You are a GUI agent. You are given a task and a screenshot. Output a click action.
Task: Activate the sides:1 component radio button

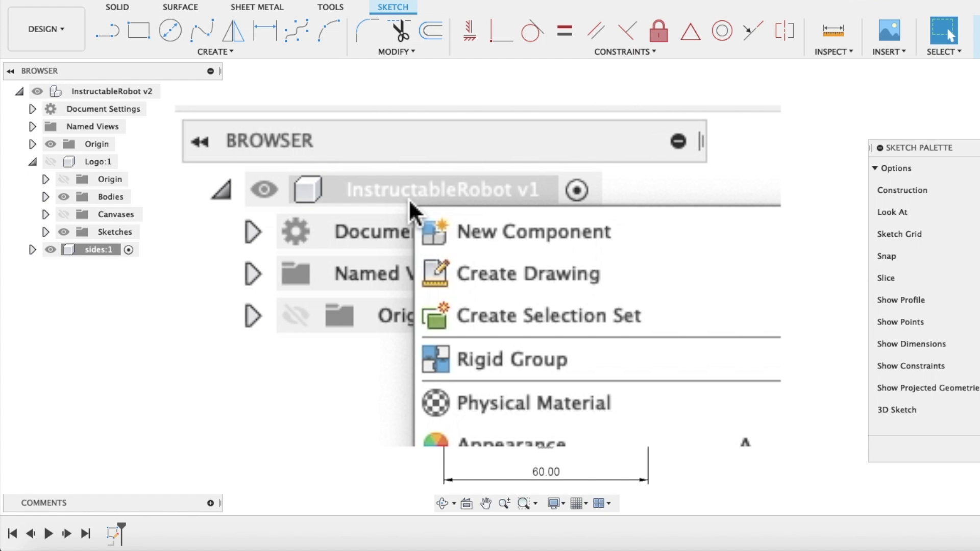click(129, 249)
